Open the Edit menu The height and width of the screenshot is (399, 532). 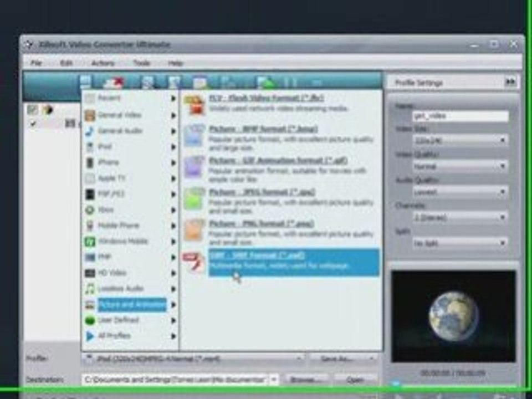[x=66, y=63]
